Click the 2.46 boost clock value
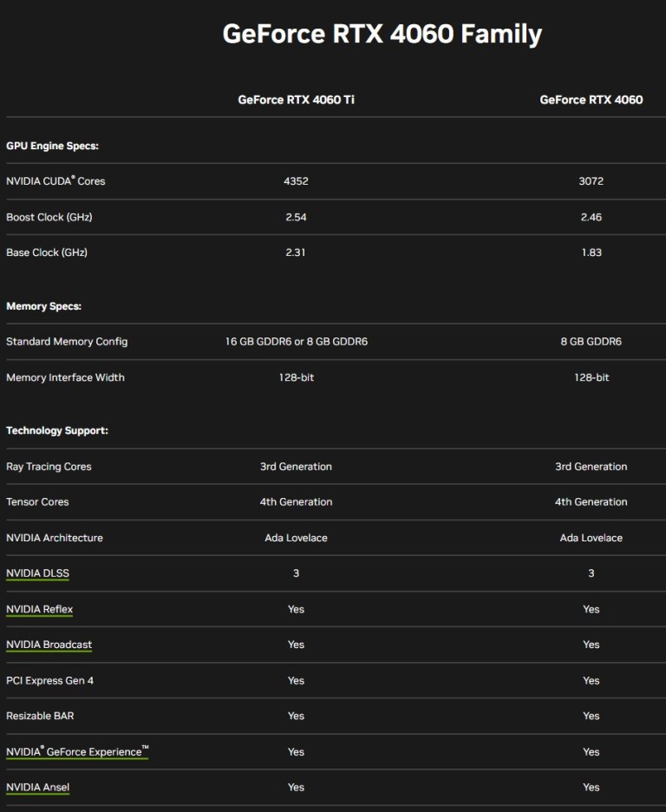Screen dimensions: 666x812 pyautogui.click(x=591, y=217)
